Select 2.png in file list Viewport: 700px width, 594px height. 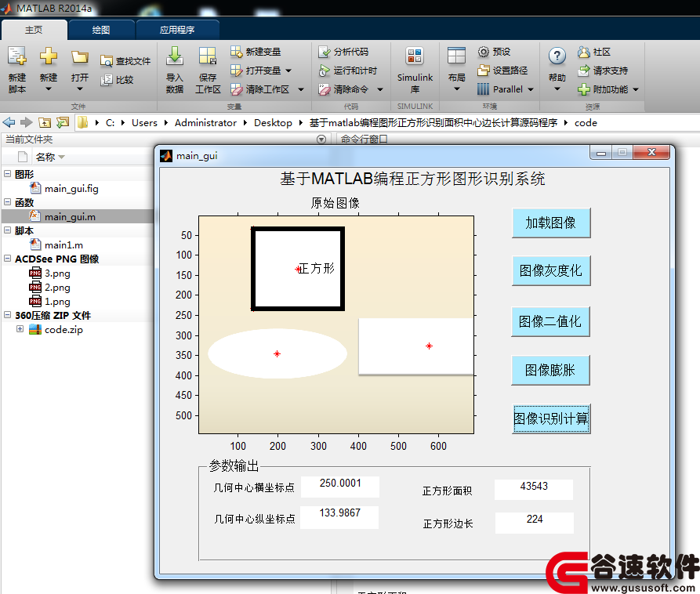coord(57,288)
